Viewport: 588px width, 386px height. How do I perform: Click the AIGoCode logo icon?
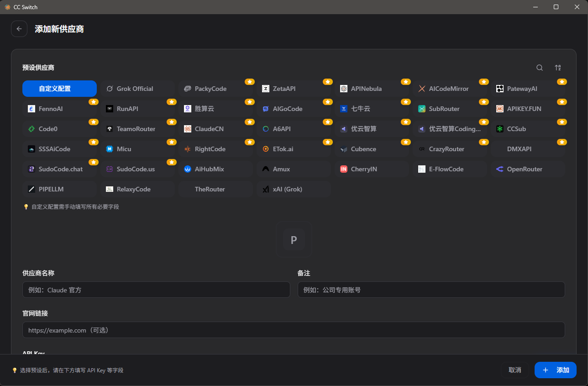tap(266, 109)
